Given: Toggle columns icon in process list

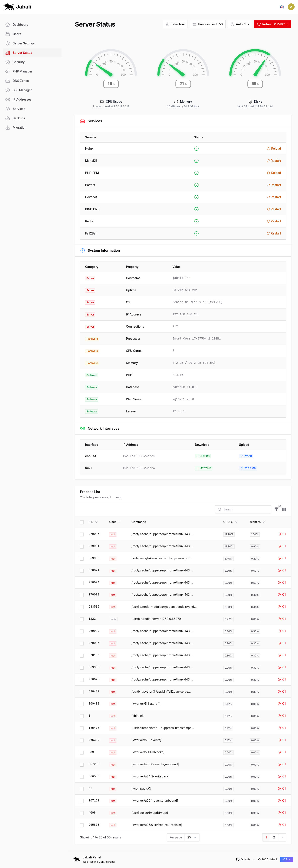Looking at the screenshot, I should coord(284,509).
